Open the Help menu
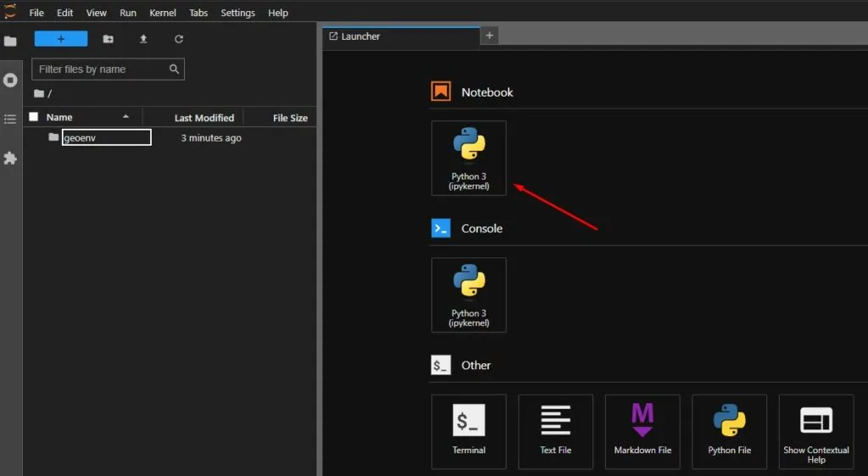 (x=278, y=13)
